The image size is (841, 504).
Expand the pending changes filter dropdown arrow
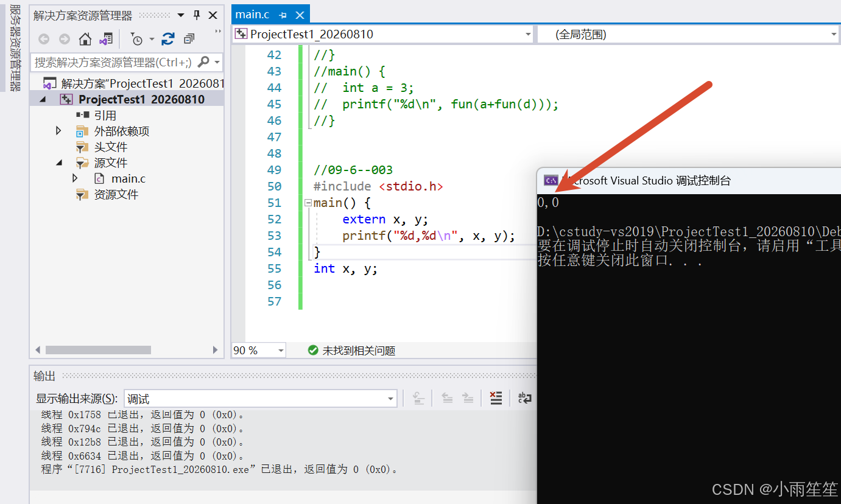(152, 40)
